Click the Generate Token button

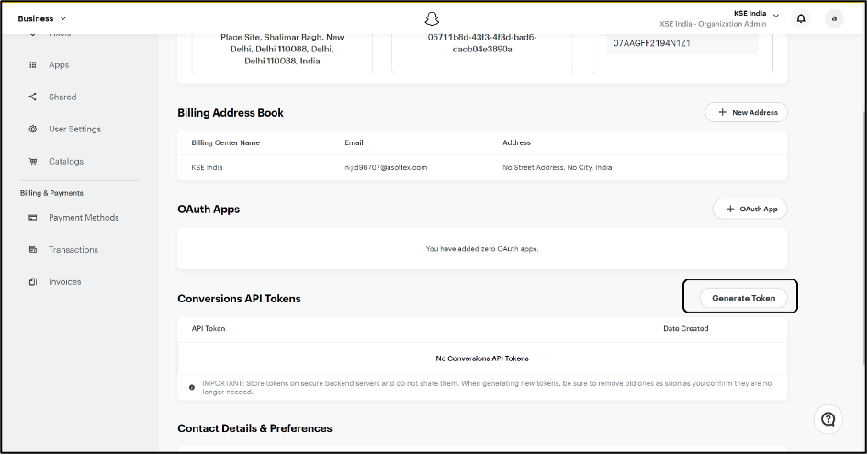pos(743,298)
